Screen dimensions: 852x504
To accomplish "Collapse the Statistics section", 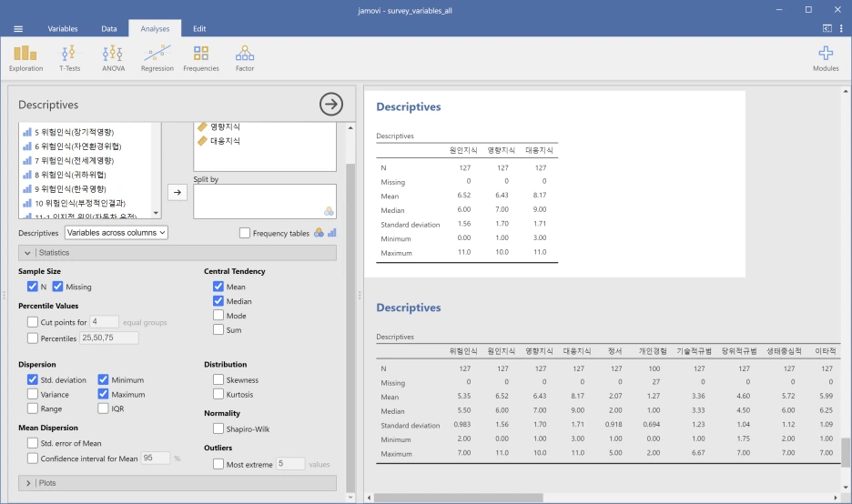I will tap(177, 253).
